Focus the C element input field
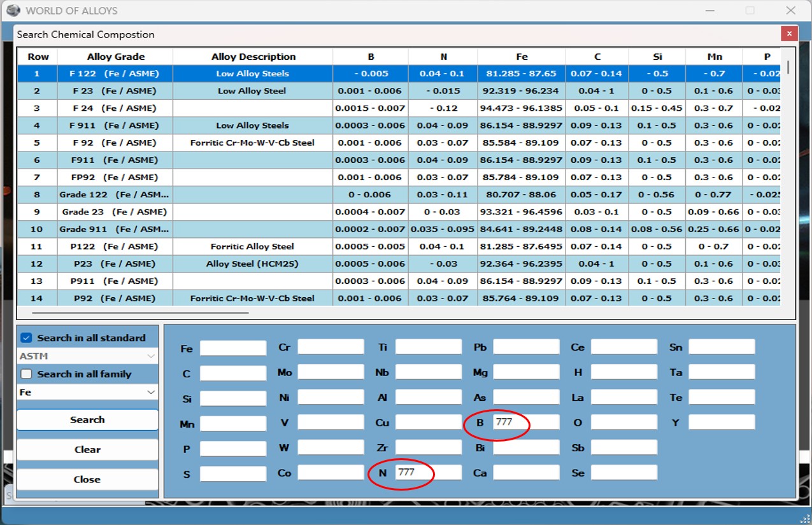This screenshot has height=525, width=812. coord(233,374)
